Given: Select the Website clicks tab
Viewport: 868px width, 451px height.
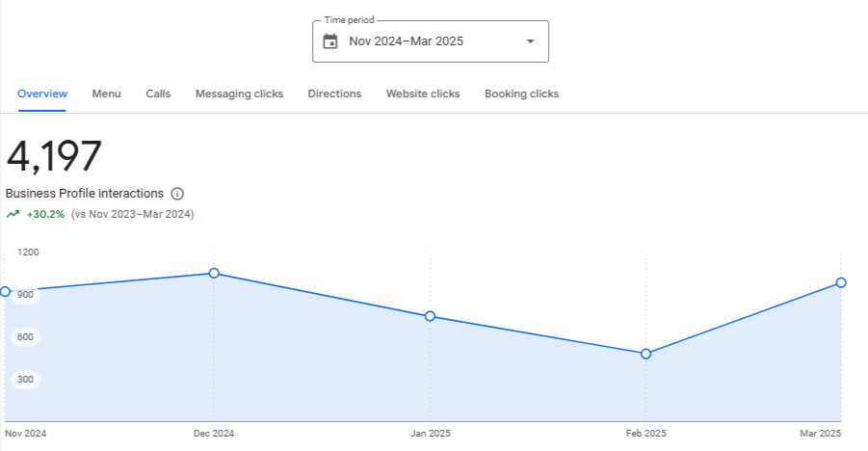Looking at the screenshot, I should pyautogui.click(x=423, y=93).
